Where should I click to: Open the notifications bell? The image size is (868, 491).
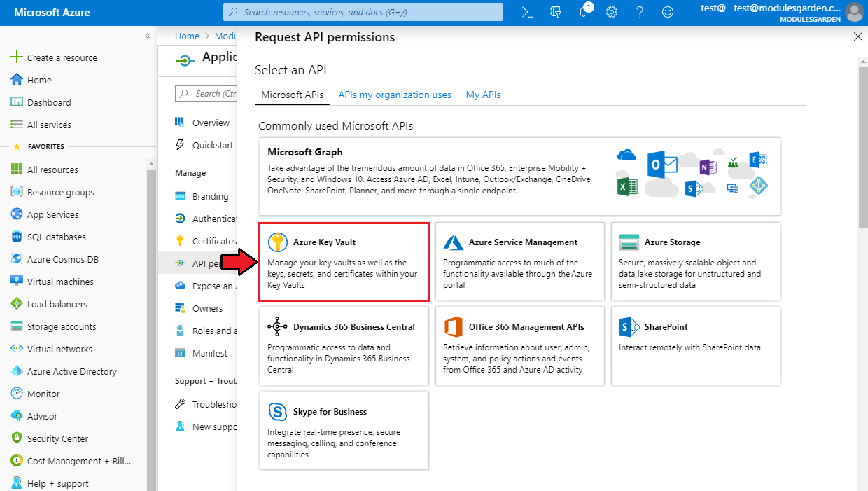tap(584, 12)
